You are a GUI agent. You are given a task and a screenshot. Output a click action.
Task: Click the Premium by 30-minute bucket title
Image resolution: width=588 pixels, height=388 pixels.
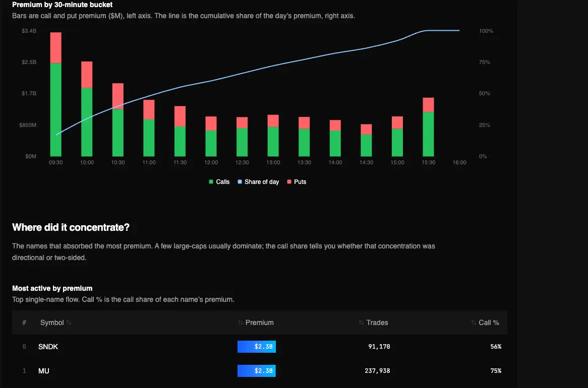62,5
